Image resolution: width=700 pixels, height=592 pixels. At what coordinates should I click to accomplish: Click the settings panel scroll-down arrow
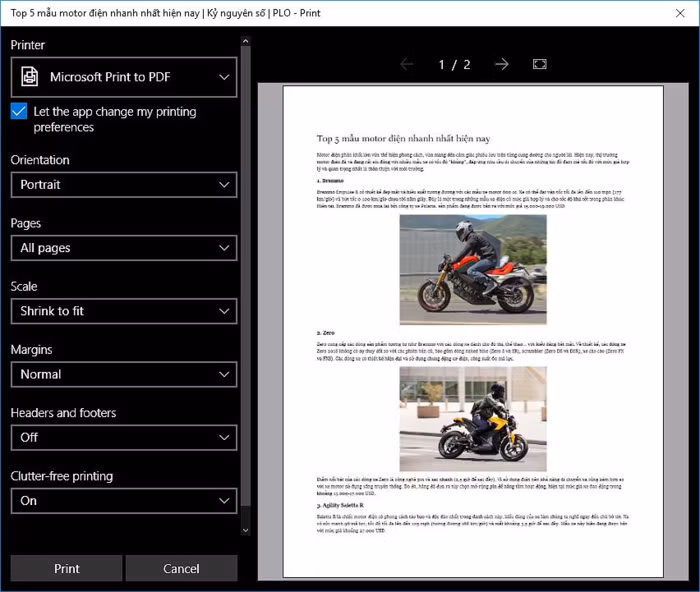click(245, 529)
